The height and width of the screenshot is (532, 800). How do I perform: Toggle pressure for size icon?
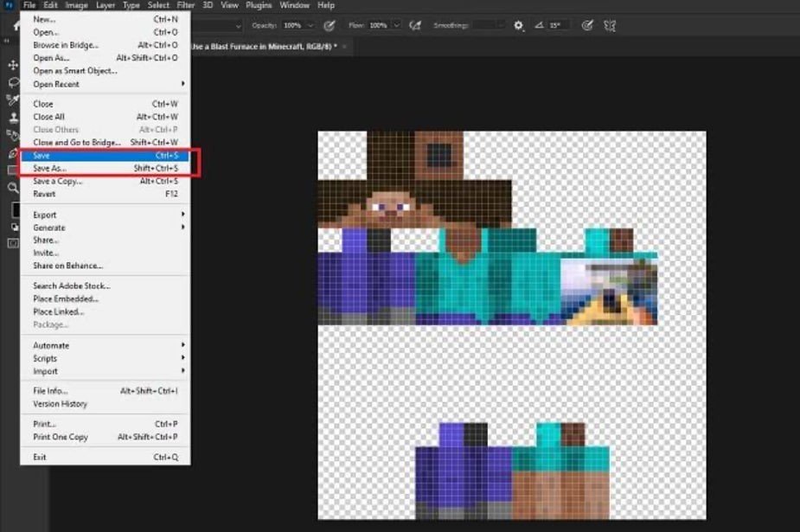coord(587,25)
